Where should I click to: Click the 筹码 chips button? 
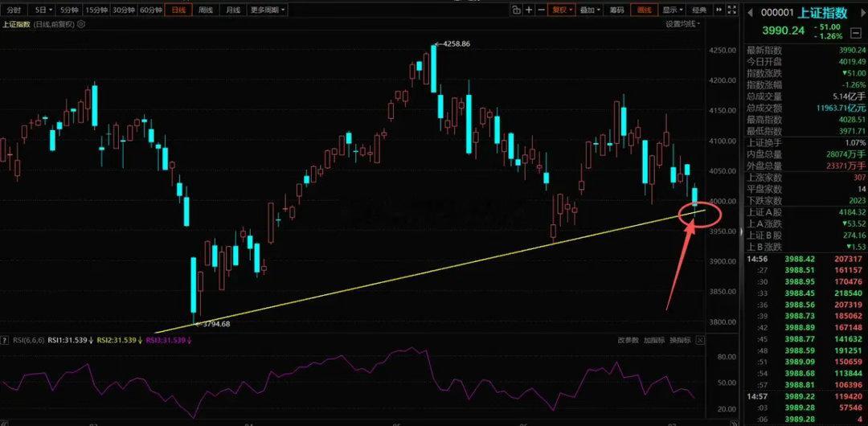(616, 10)
